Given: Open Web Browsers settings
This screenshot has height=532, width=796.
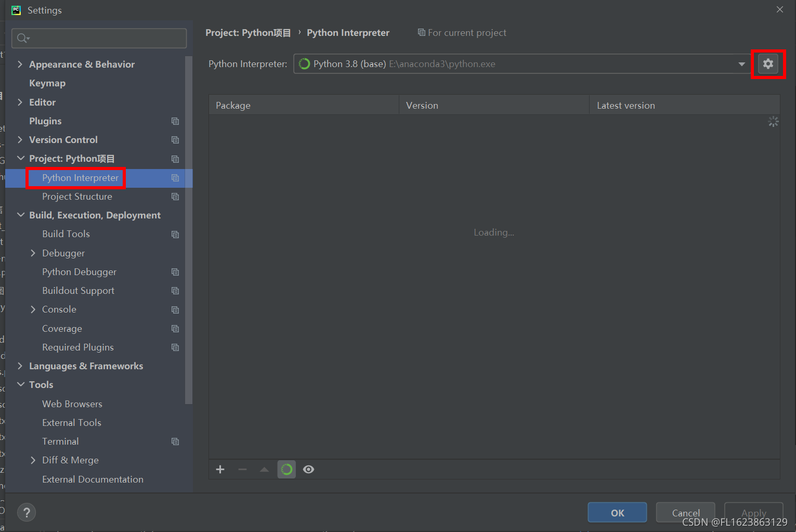Looking at the screenshot, I should [72, 404].
